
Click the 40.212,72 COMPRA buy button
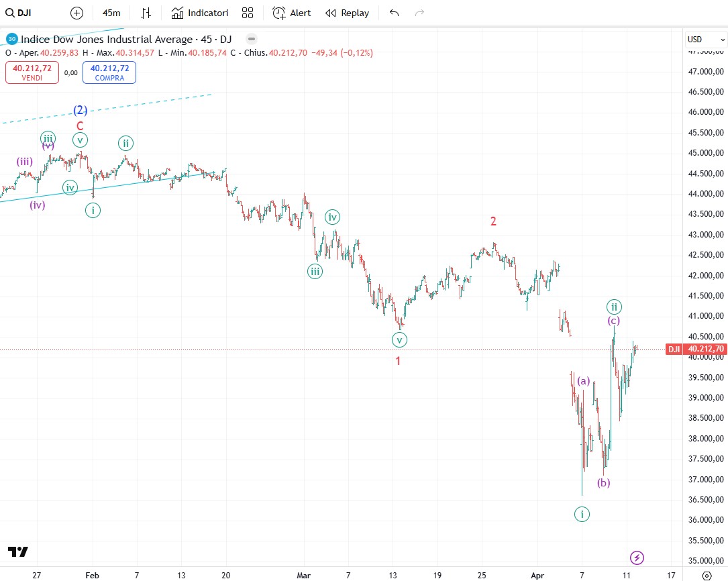(109, 72)
